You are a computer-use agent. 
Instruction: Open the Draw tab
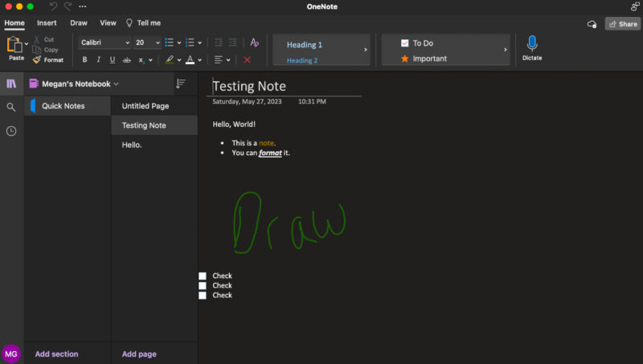click(79, 23)
